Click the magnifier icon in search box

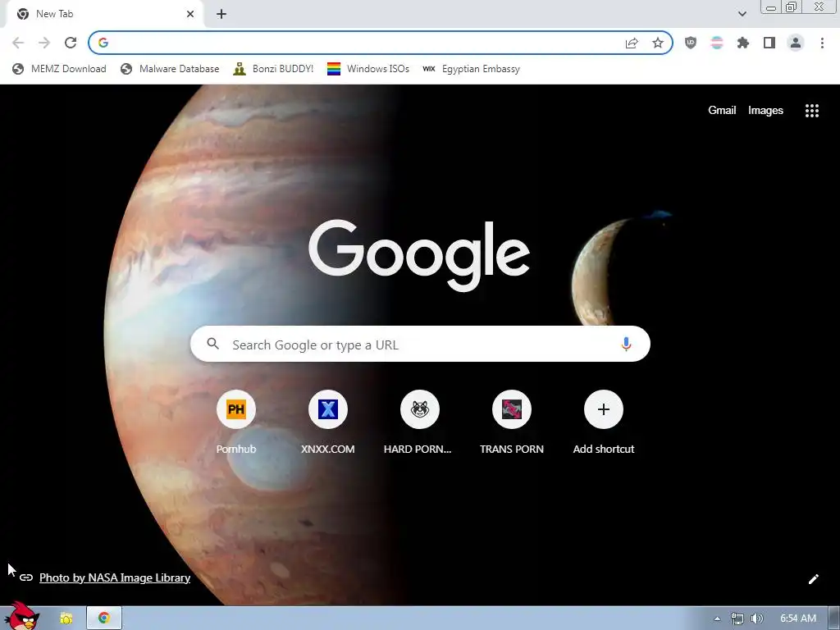[x=212, y=344]
